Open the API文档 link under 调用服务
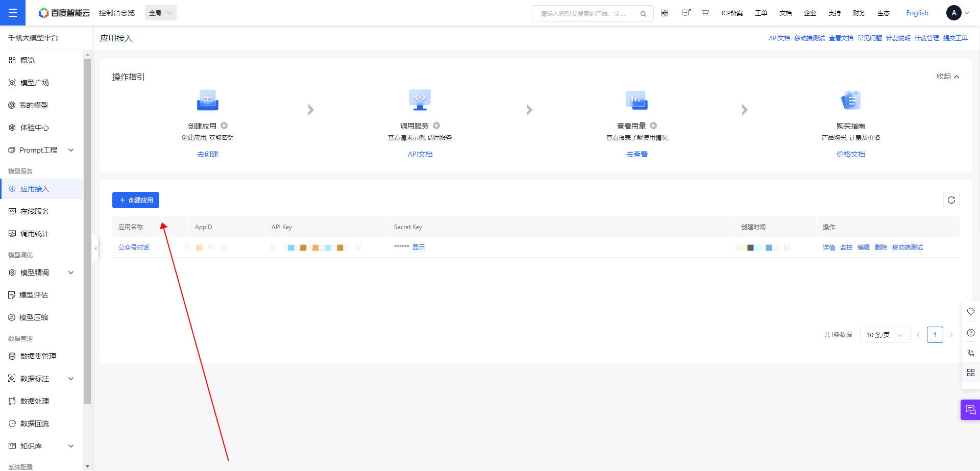 point(420,154)
